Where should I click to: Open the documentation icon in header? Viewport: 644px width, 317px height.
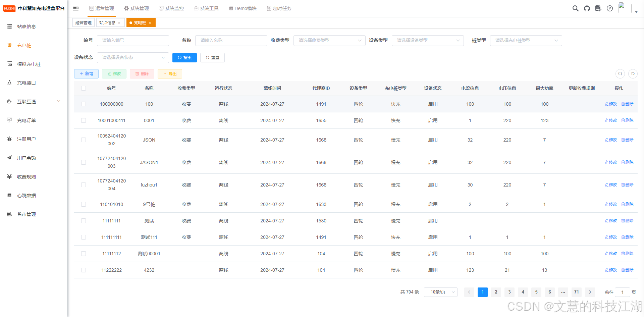(x=598, y=8)
